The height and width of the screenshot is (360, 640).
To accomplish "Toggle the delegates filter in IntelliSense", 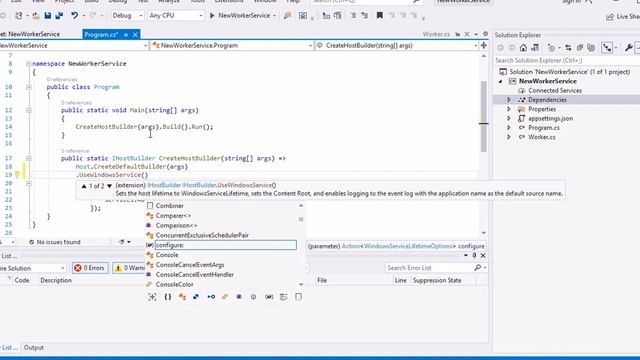I will 239,297.
